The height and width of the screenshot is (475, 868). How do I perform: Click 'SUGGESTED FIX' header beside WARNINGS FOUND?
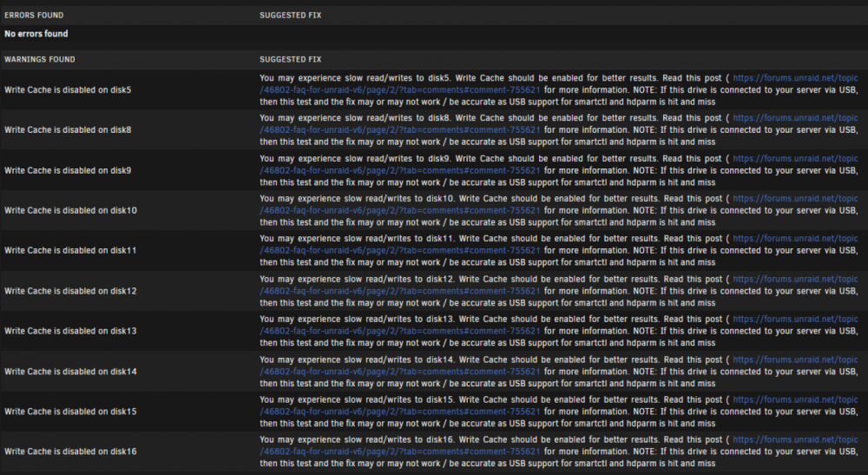291,59
